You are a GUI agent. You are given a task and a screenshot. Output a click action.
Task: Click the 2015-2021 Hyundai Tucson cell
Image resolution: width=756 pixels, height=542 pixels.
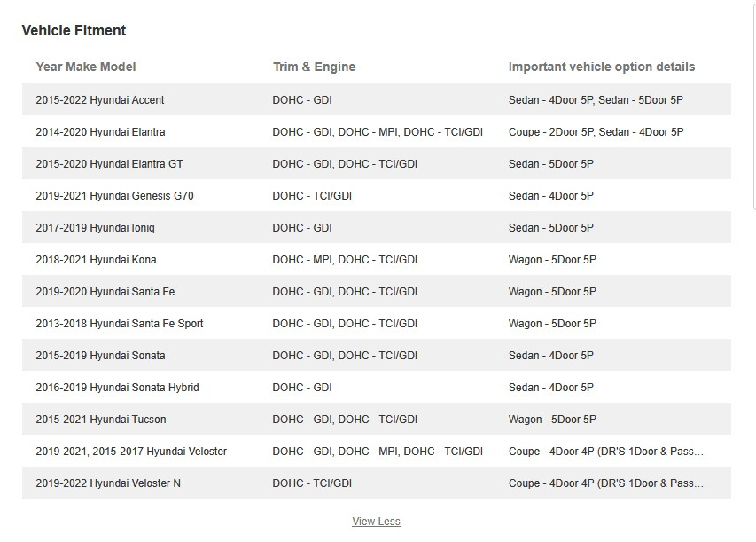(101, 420)
